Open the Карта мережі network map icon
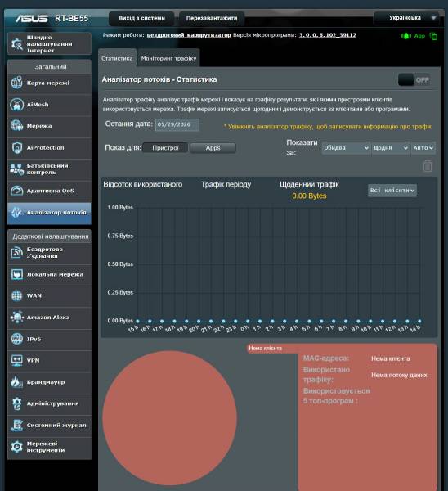The width and height of the screenshot is (448, 491). [x=17, y=83]
